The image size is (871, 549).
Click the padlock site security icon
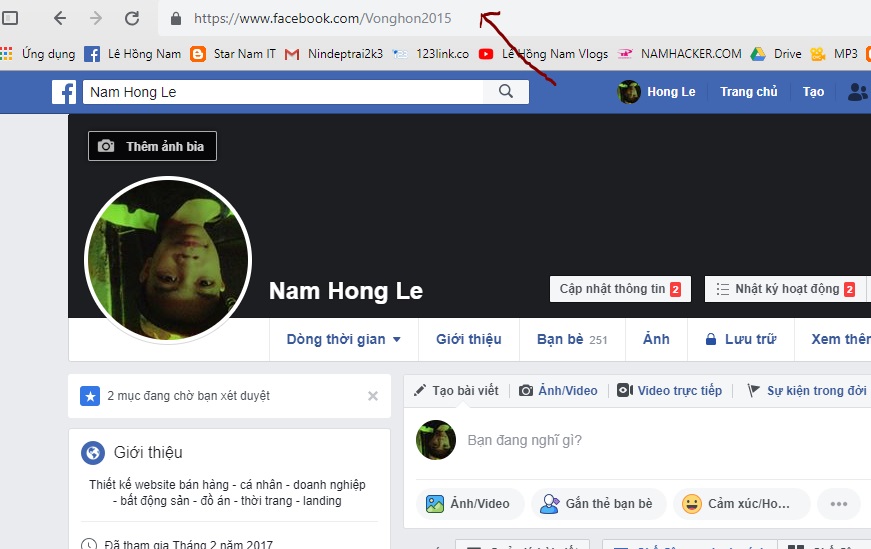click(176, 18)
